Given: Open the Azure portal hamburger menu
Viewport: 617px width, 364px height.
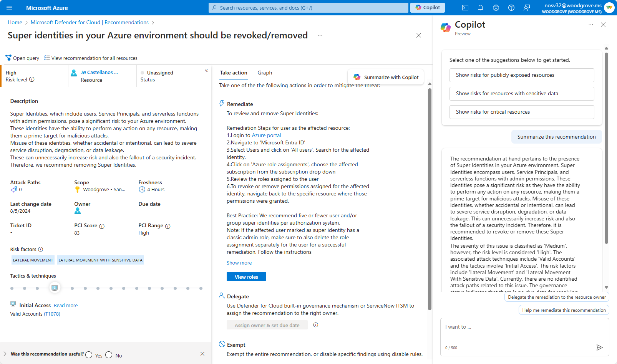Looking at the screenshot, I should pyautogui.click(x=9, y=8).
